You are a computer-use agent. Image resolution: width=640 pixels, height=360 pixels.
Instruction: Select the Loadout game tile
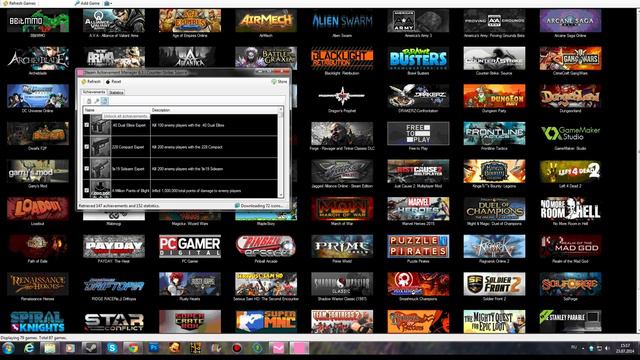coord(38,209)
